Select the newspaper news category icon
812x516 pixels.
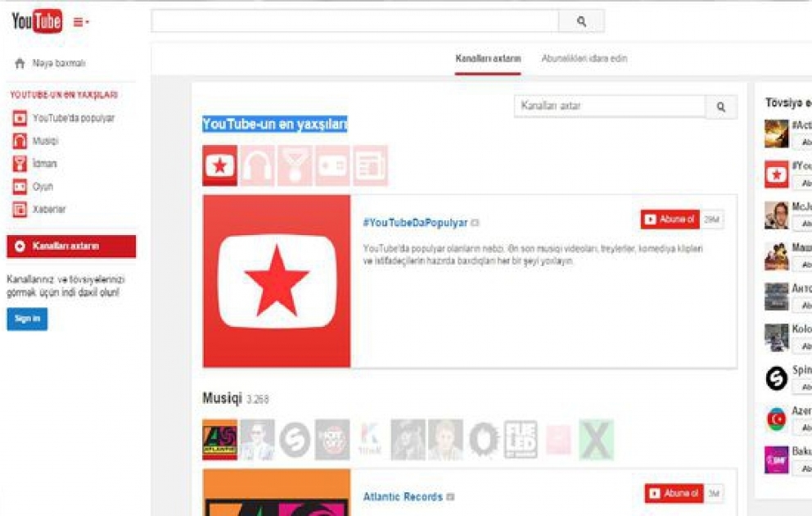370,165
